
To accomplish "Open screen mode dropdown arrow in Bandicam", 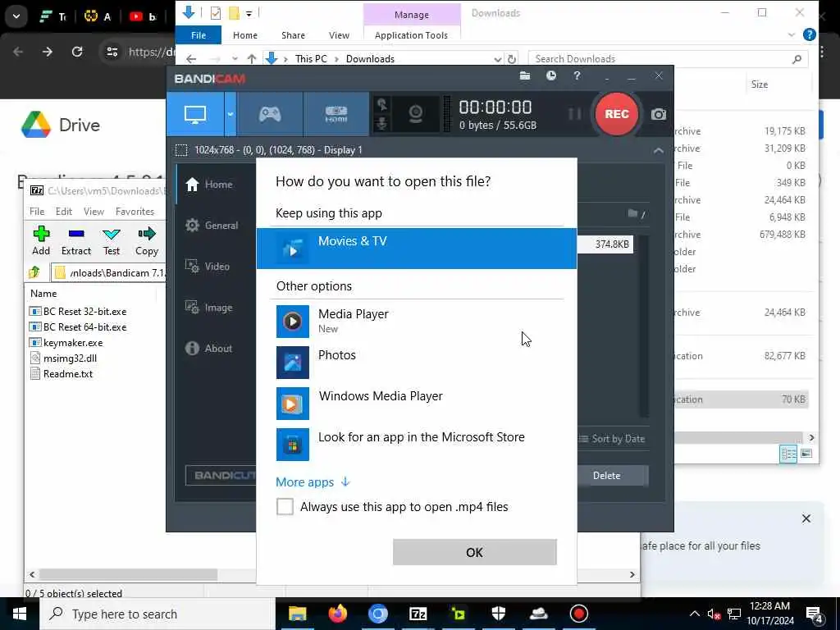I will (x=231, y=114).
